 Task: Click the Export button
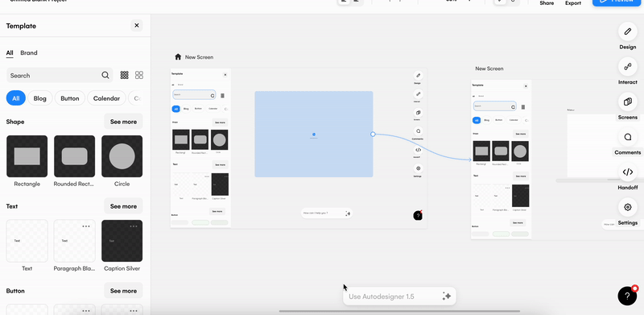coord(573,3)
